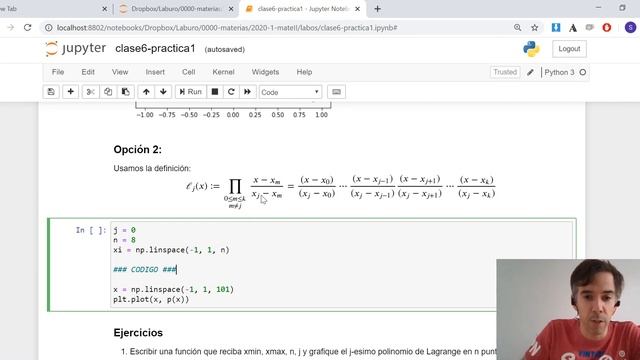Click the 'Usamos la definición:' text
The image size is (640, 360).
(x=152, y=168)
